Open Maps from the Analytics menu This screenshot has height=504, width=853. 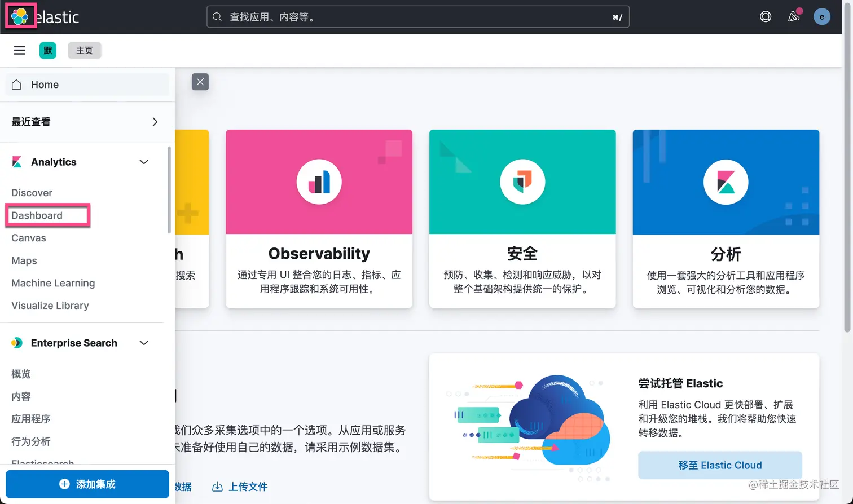[24, 260]
